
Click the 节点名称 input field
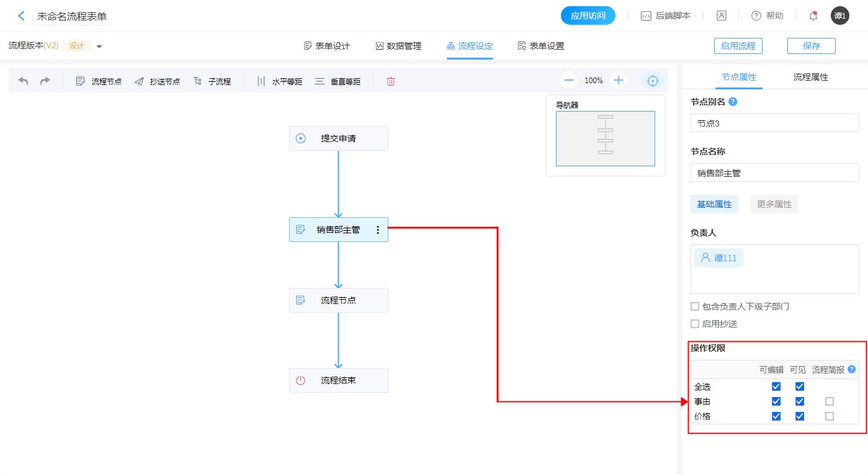[x=774, y=173]
